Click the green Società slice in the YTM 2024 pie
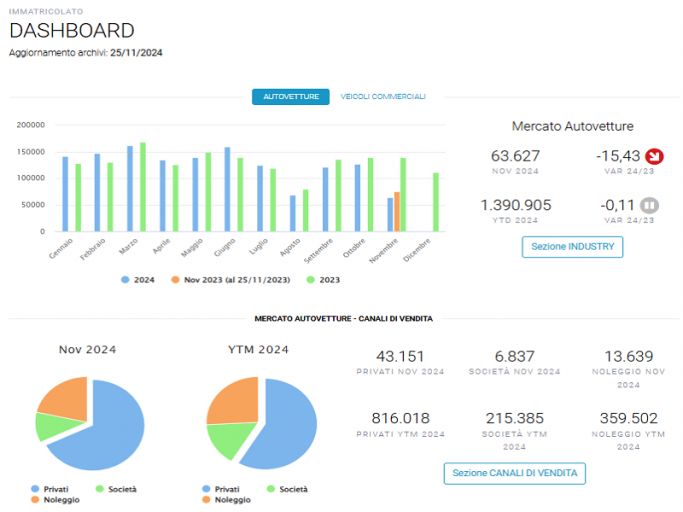The width and height of the screenshot is (683, 512). tap(229, 438)
